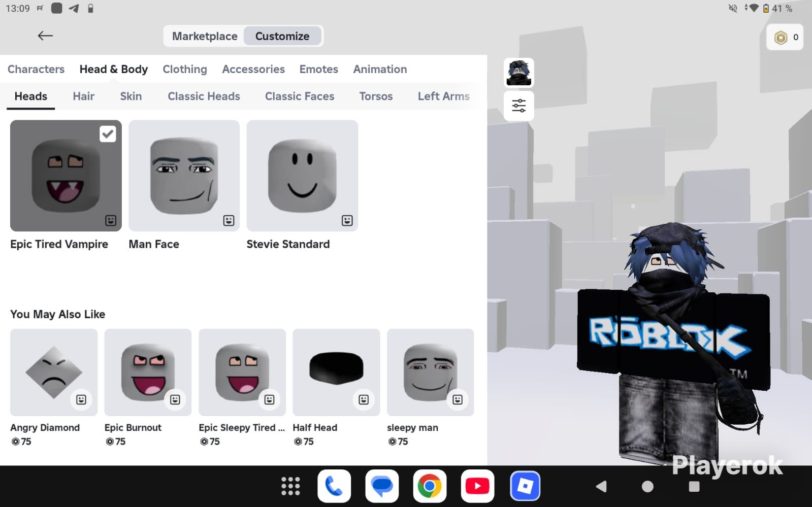Tap emoji badge on sleepy man
Screen dimensions: 812x507
(458, 399)
